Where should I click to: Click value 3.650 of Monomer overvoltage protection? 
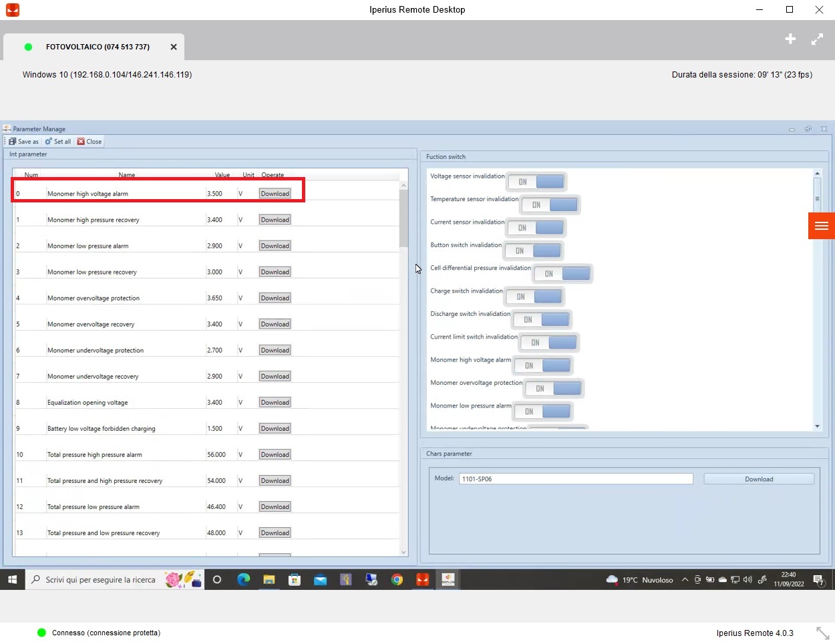(x=214, y=298)
